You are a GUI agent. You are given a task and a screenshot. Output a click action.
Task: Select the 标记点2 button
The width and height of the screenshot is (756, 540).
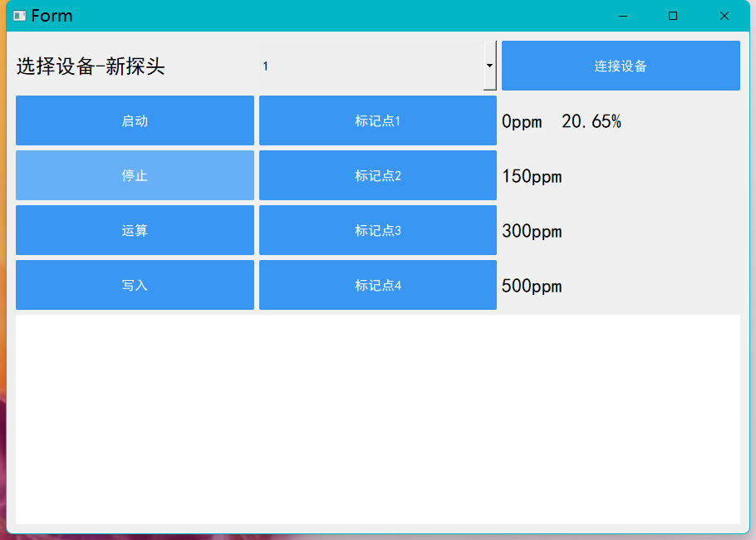377,175
